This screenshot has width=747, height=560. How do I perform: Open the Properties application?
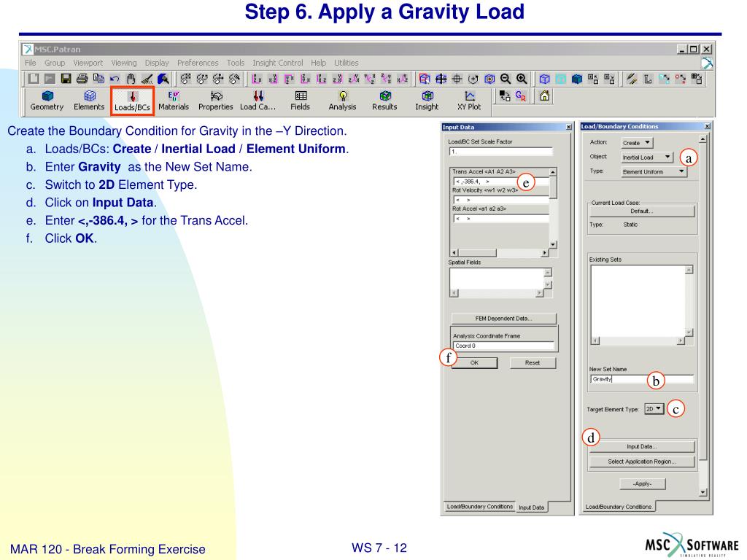pos(215,101)
